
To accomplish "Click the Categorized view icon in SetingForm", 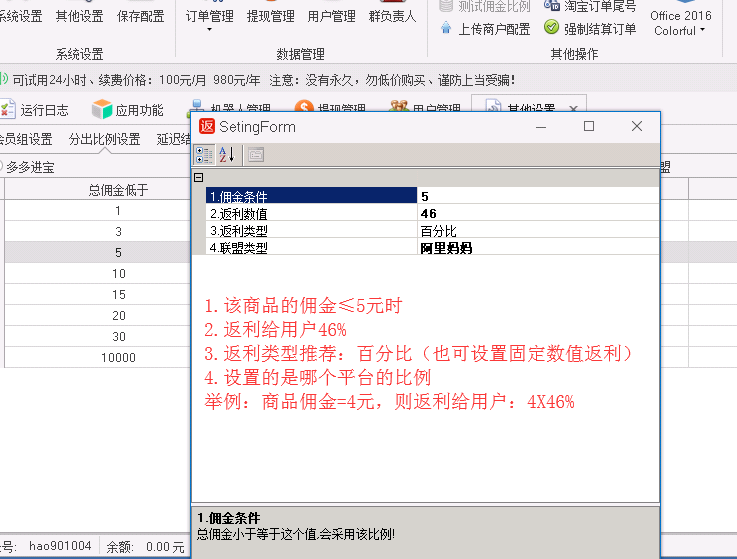I will pyautogui.click(x=203, y=154).
